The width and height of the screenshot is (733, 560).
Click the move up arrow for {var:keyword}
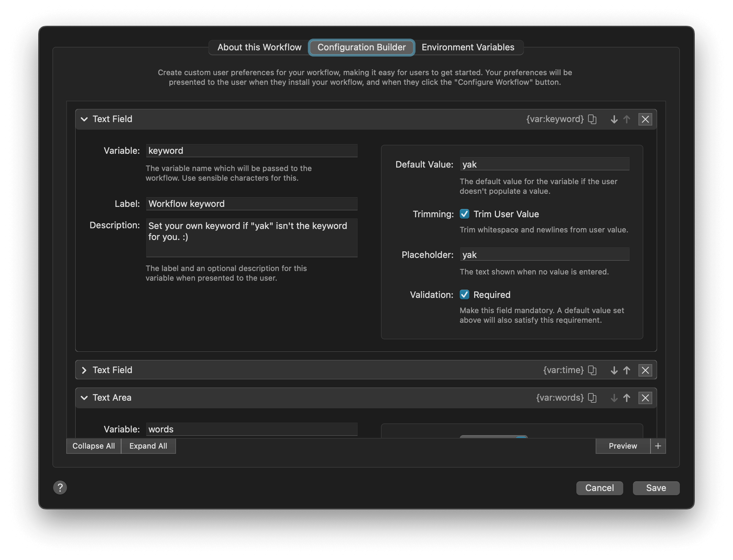[x=627, y=119]
